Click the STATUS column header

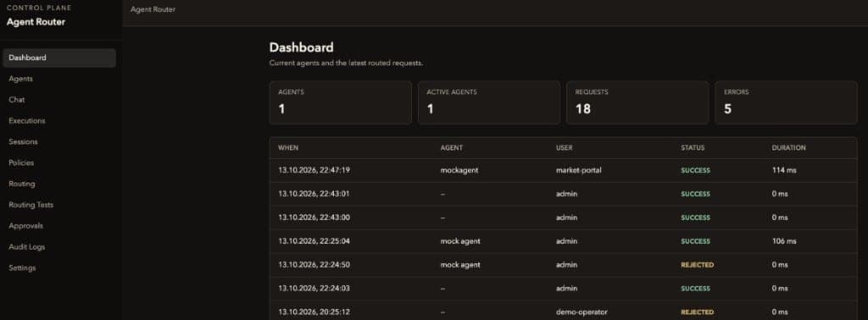(x=693, y=148)
